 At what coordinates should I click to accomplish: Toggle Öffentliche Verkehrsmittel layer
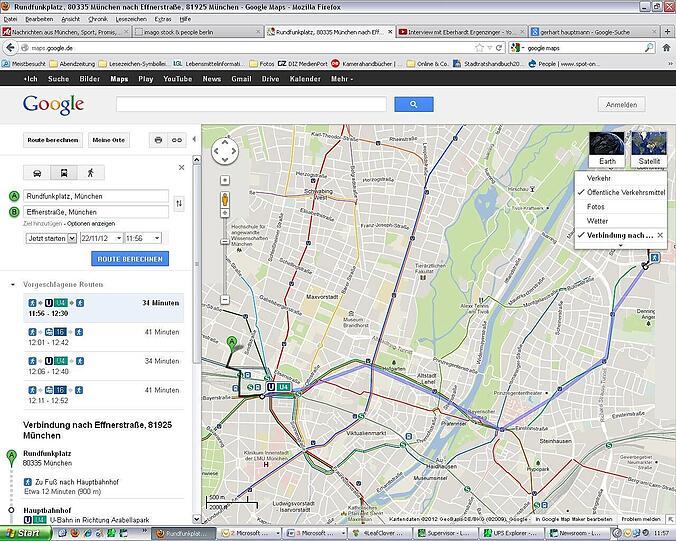click(621, 192)
